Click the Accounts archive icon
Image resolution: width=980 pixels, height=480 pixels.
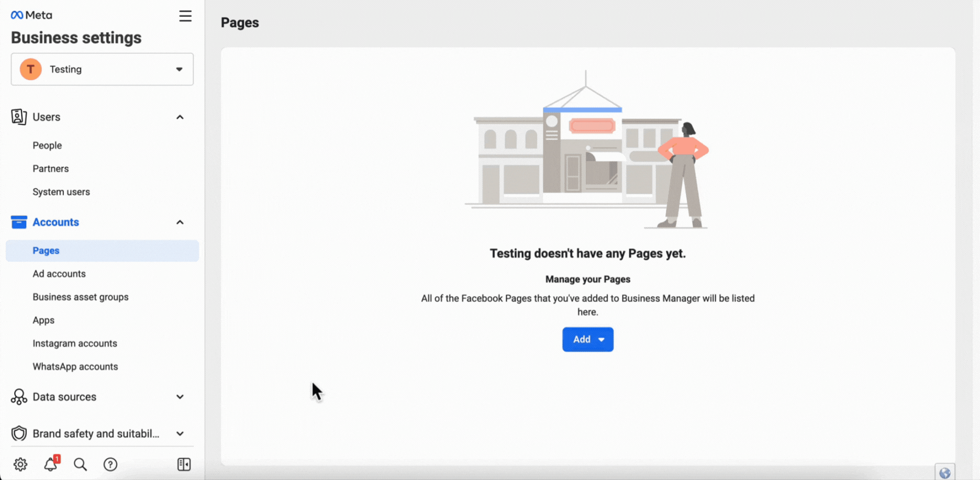tap(19, 222)
